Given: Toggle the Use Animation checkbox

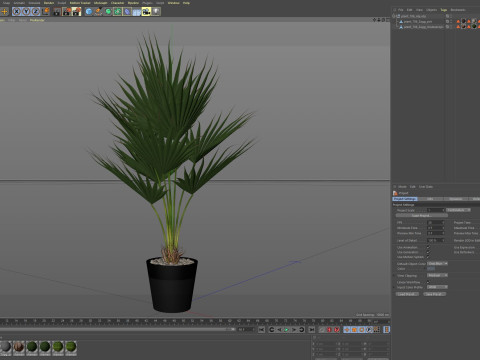Looking at the screenshot, I should click(x=428, y=247).
